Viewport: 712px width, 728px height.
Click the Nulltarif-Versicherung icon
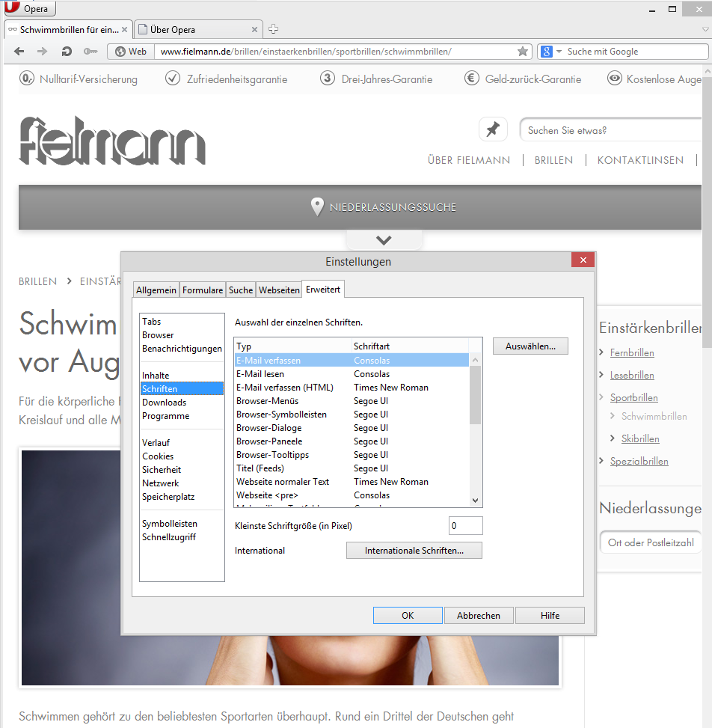(x=26, y=78)
